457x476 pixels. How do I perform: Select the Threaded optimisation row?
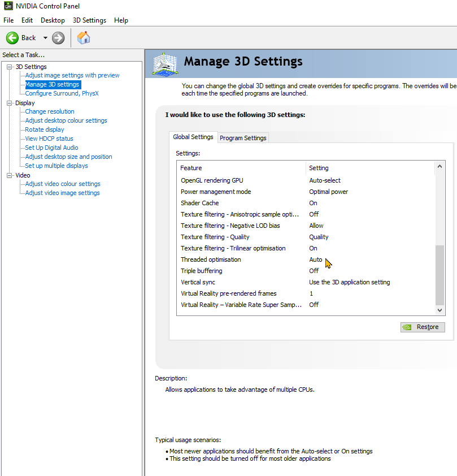pyautogui.click(x=306, y=259)
